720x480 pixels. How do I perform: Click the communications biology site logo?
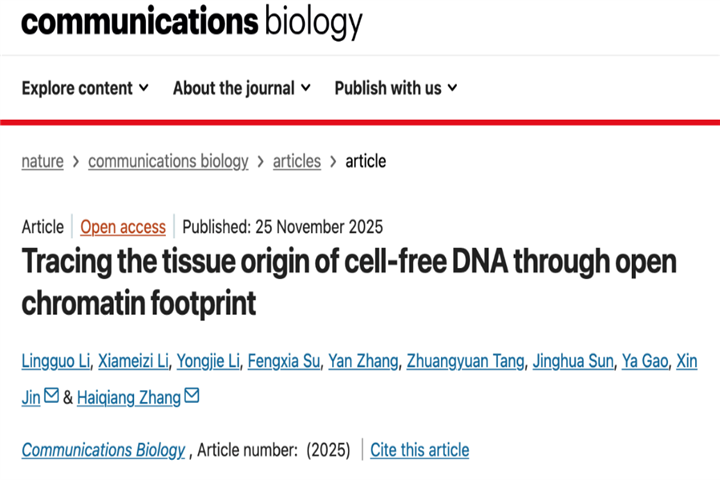tap(192, 21)
